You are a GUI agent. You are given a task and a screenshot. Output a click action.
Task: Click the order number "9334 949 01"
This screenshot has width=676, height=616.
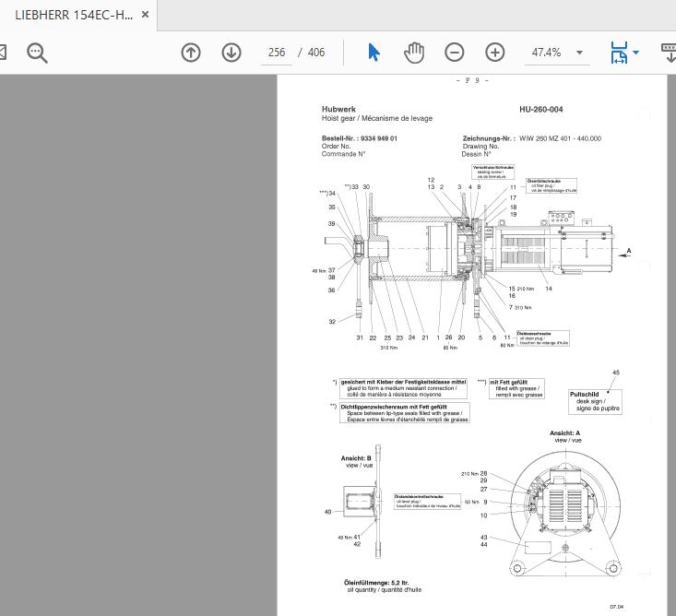(378, 138)
